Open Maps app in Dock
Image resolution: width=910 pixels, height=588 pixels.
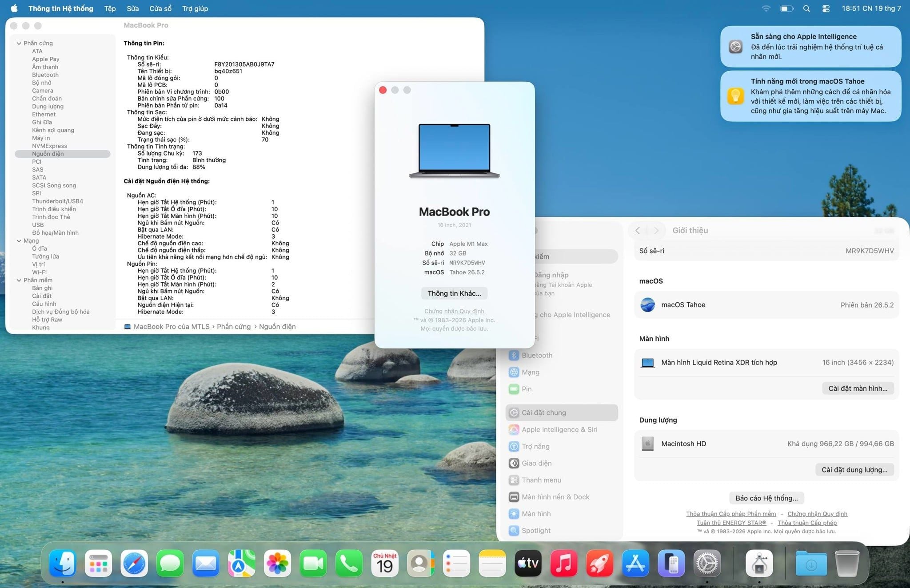[x=242, y=564]
